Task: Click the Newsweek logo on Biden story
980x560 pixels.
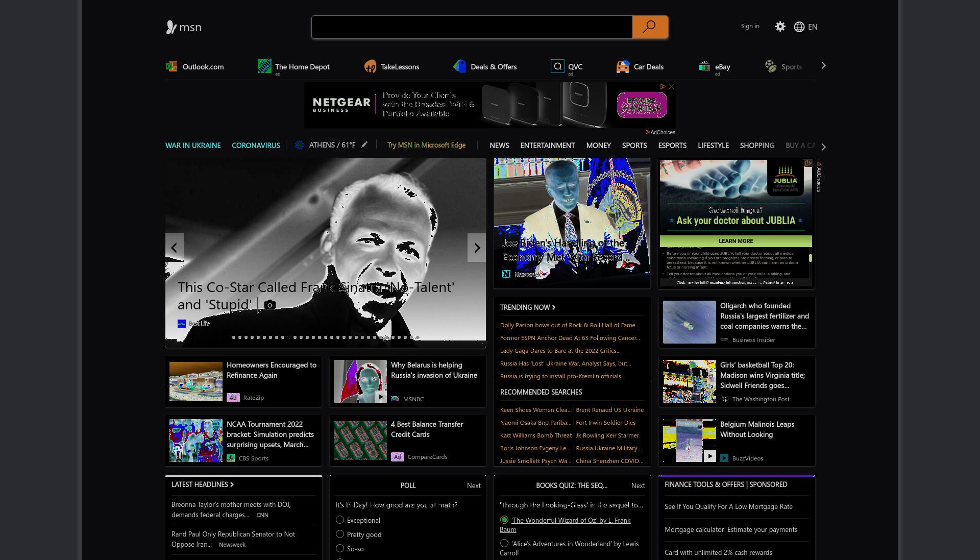Action: point(506,274)
